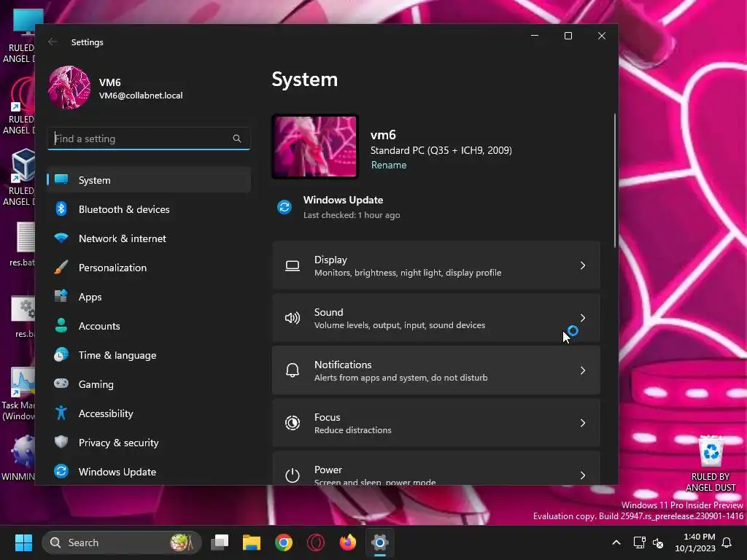Screen dimensions: 747x560
Task: Open Network & internet settings
Action: click(x=149, y=238)
